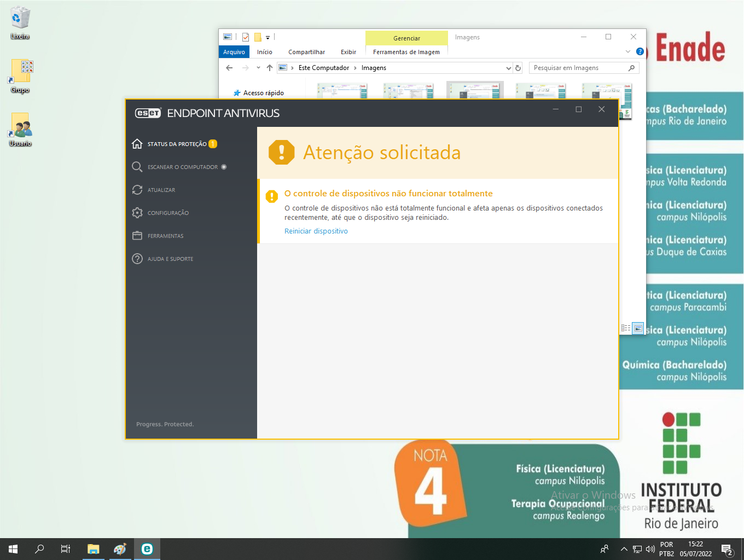
Task: Open the recent locations dropdown arrow
Action: point(258,68)
